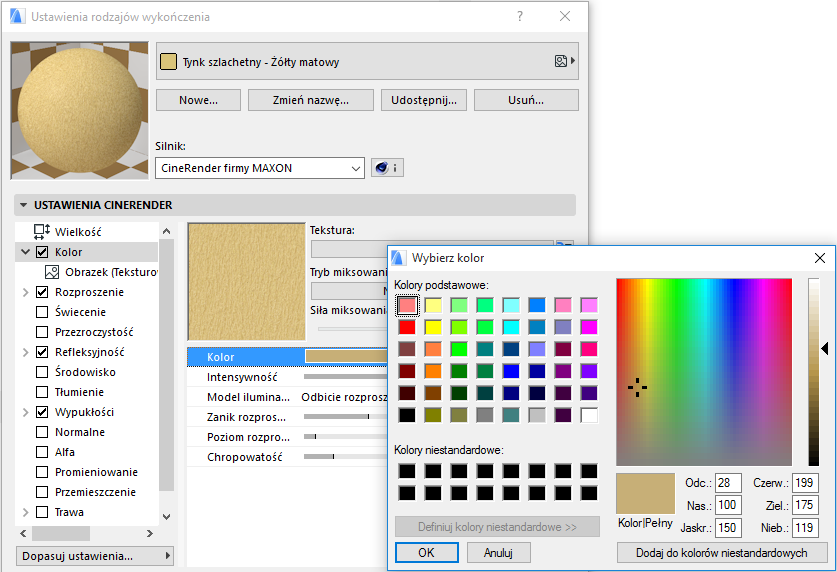This screenshot has width=837, height=572.
Task: Enable the Świecenie checkbox
Action: 42,312
